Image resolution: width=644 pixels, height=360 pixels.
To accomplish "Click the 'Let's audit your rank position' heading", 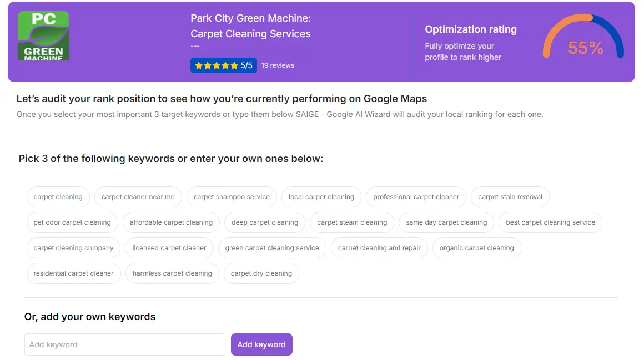I will pyautogui.click(x=222, y=99).
